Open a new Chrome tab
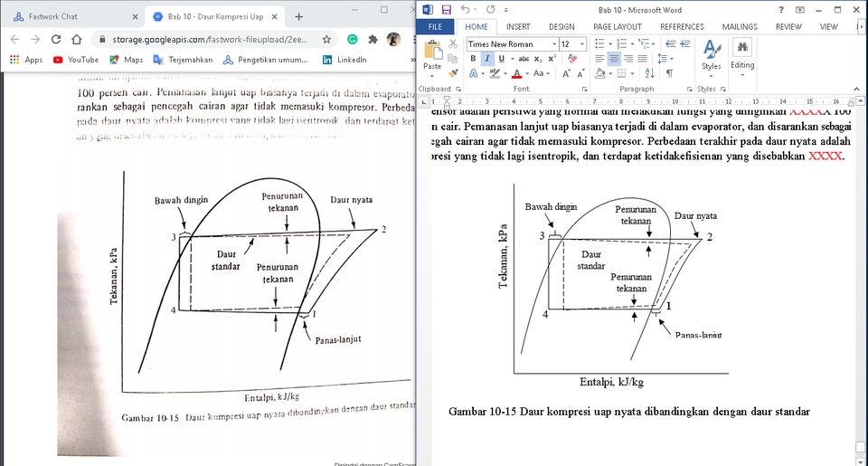The height and width of the screenshot is (466, 868). pyautogui.click(x=299, y=16)
